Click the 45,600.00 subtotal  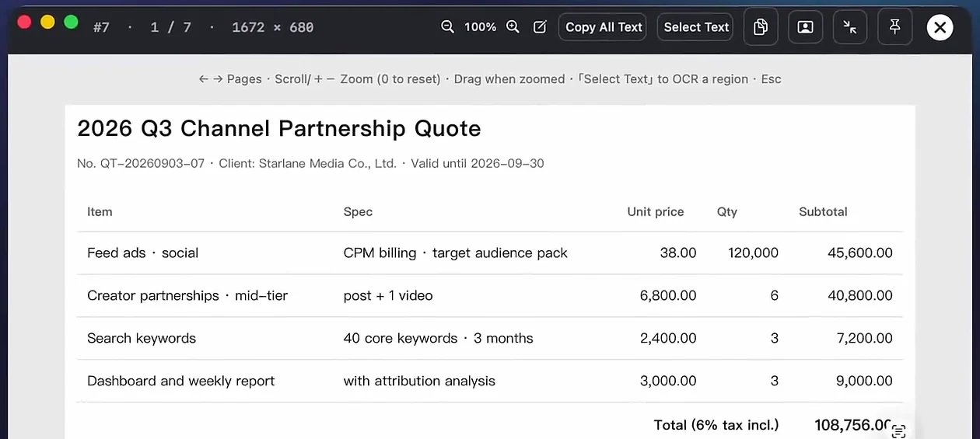pyautogui.click(x=859, y=253)
